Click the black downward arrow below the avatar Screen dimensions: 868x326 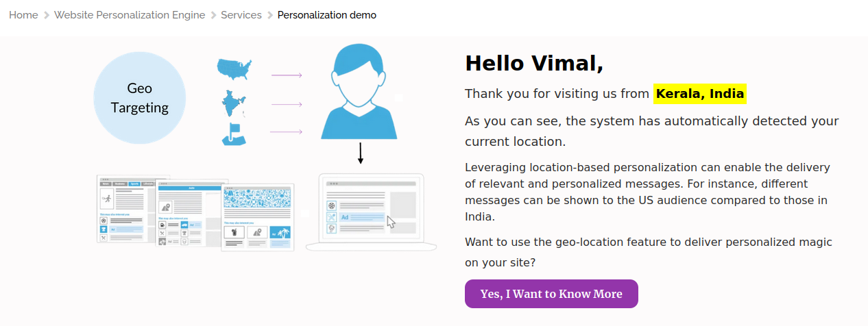361,153
